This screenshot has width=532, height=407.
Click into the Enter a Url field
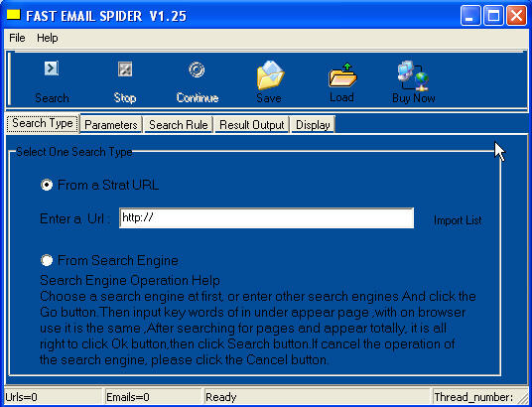point(267,218)
